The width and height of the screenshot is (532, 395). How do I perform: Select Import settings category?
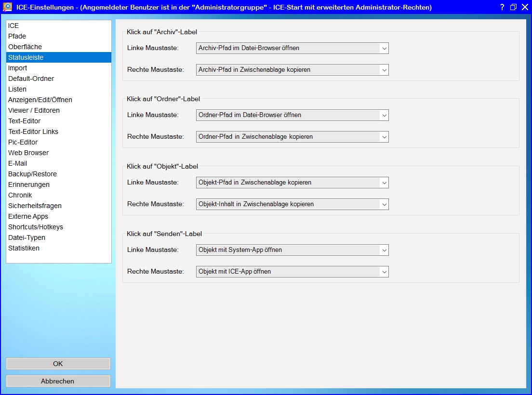pos(59,68)
